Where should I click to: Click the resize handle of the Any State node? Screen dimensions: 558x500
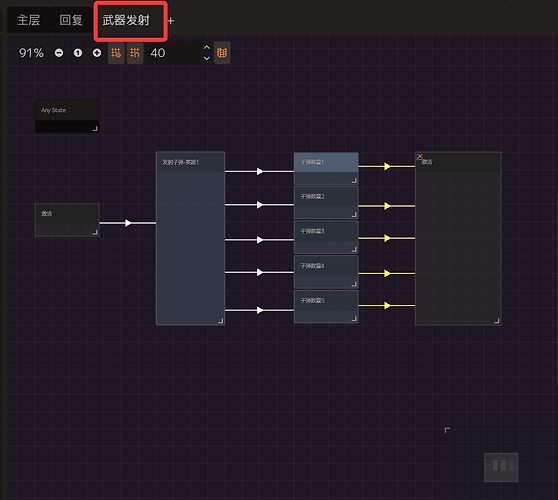point(95,128)
